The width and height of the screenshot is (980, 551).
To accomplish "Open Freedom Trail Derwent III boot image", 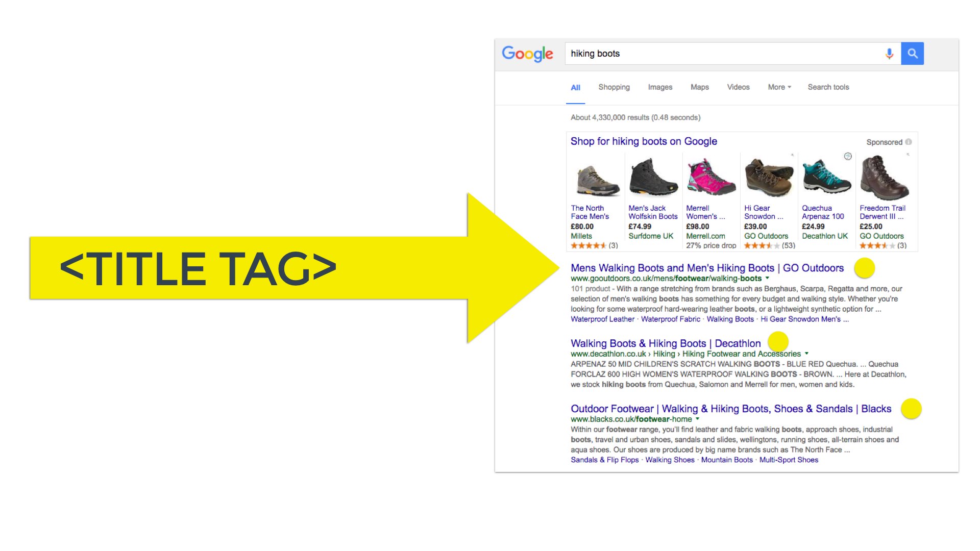I will click(884, 177).
